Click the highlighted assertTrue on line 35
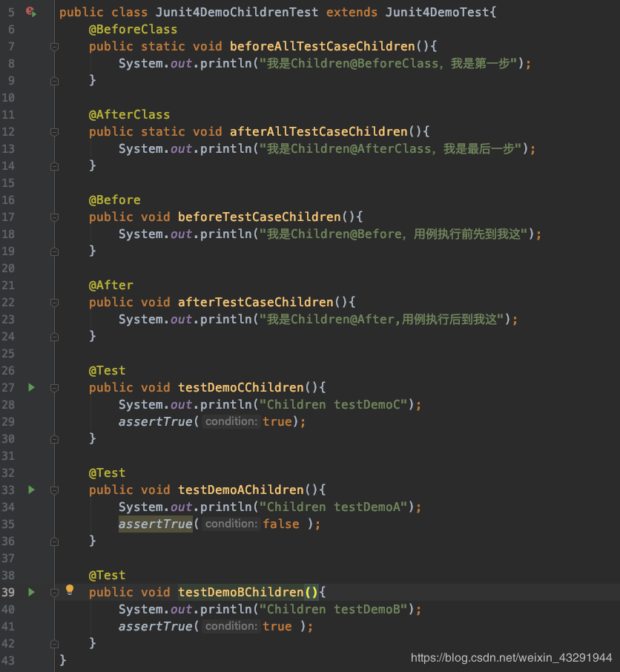Image resolution: width=620 pixels, height=672 pixels. pos(156,524)
